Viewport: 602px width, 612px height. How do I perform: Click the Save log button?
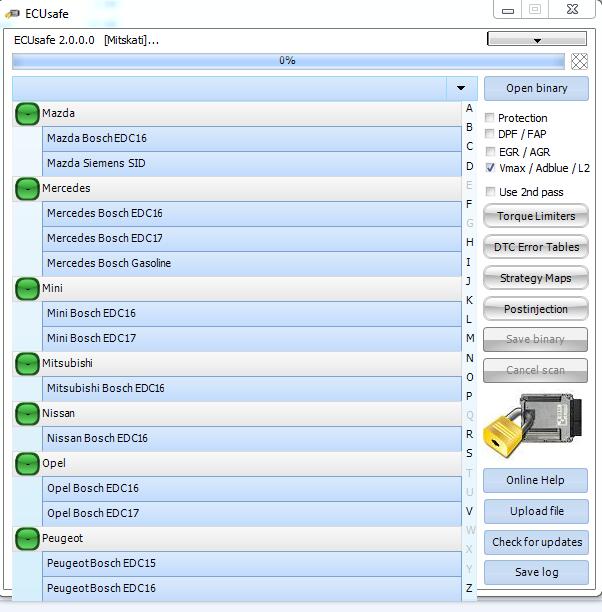(536, 572)
